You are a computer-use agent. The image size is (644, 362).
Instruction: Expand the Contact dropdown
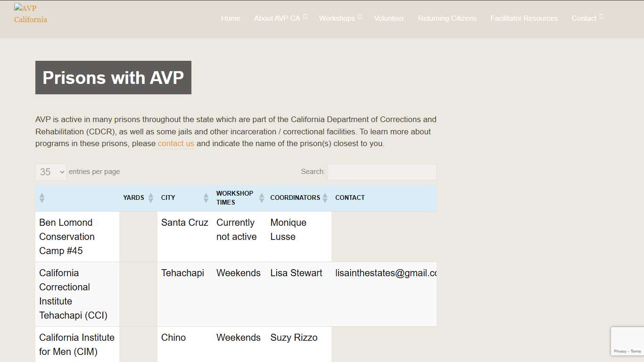(585, 18)
